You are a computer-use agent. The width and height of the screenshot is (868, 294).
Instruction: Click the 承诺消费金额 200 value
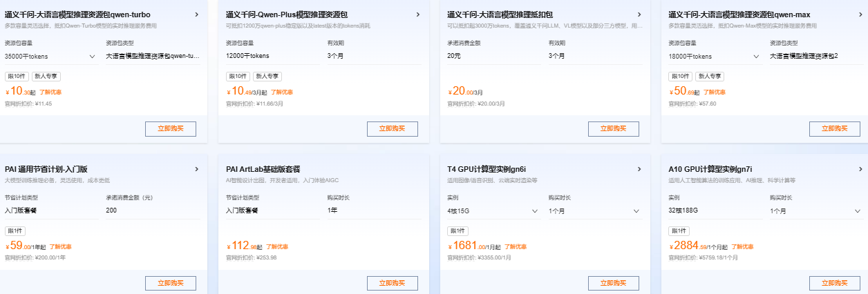pyautogui.click(x=111, y=210)
